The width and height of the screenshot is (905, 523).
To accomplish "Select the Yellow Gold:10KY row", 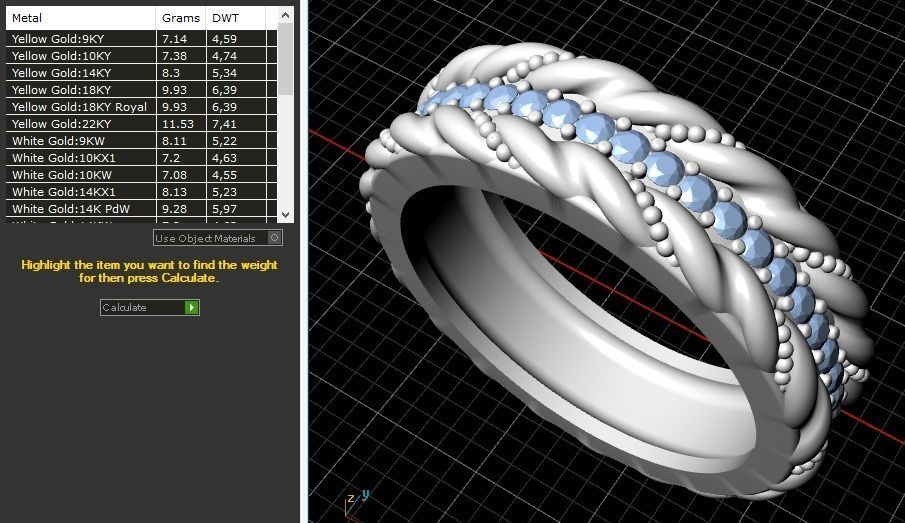I will pyautogui.click(x=141, y=56).
